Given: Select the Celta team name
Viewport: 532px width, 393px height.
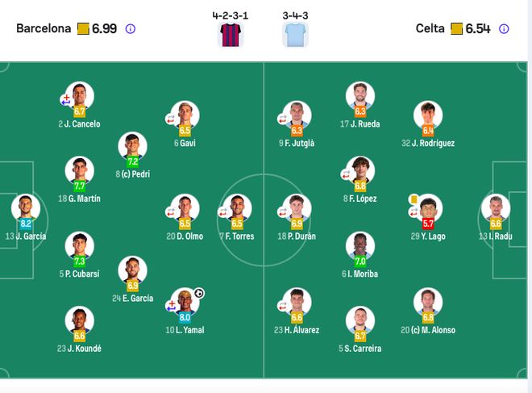Looking at the screenshot, I should [x=430, y=29].
